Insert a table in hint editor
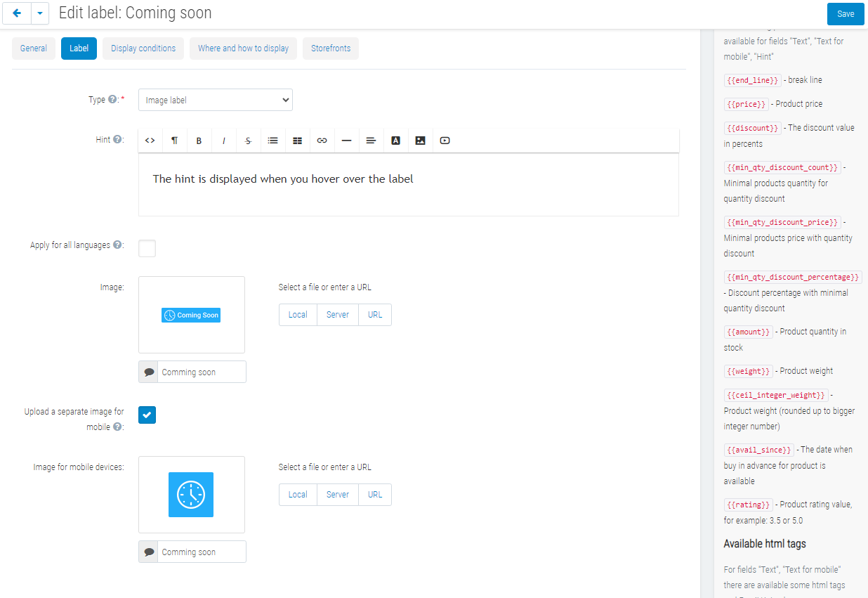 point(297,141)
